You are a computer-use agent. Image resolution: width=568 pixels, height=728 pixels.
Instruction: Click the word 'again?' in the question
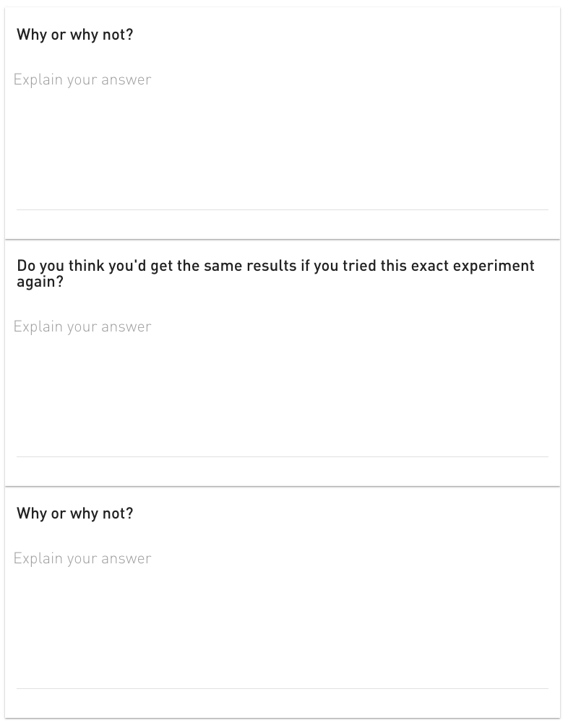(40, 282)
